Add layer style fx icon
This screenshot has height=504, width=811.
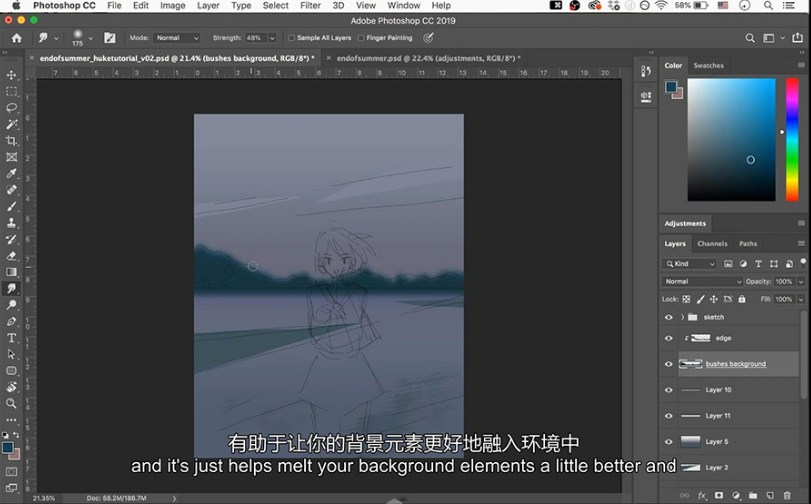tap(702, 495)
